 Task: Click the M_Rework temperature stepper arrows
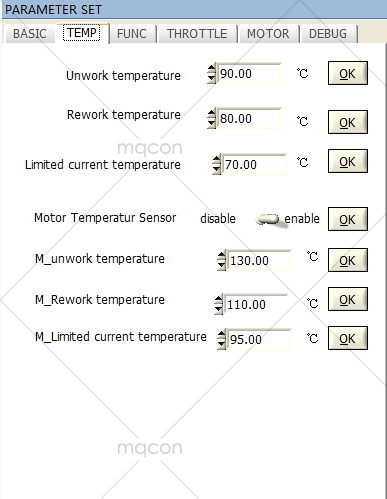tap(218, 304)
